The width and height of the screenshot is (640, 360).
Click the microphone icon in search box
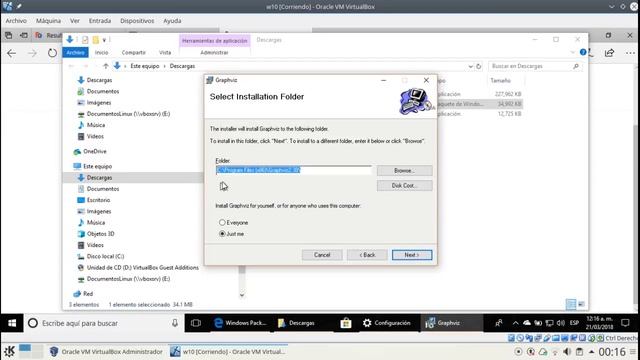click(x=175, y=323)
